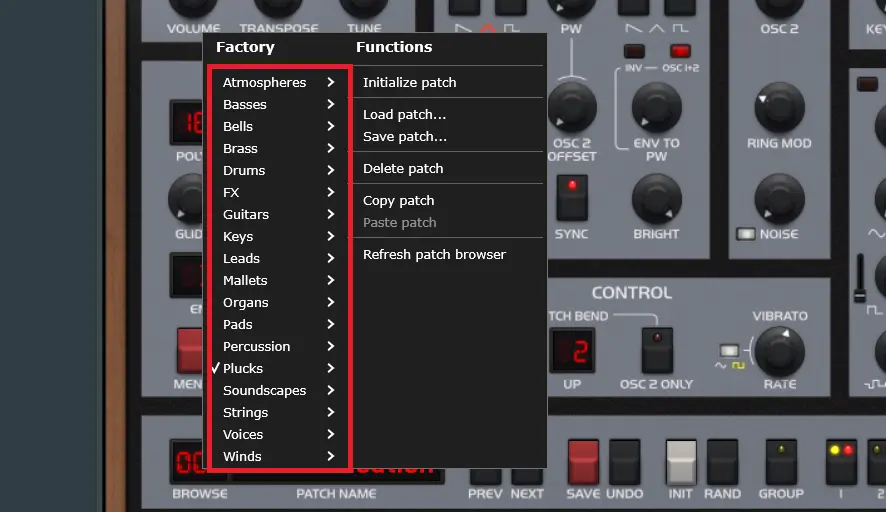Click the UNDO button

click(x=624, y=462)
